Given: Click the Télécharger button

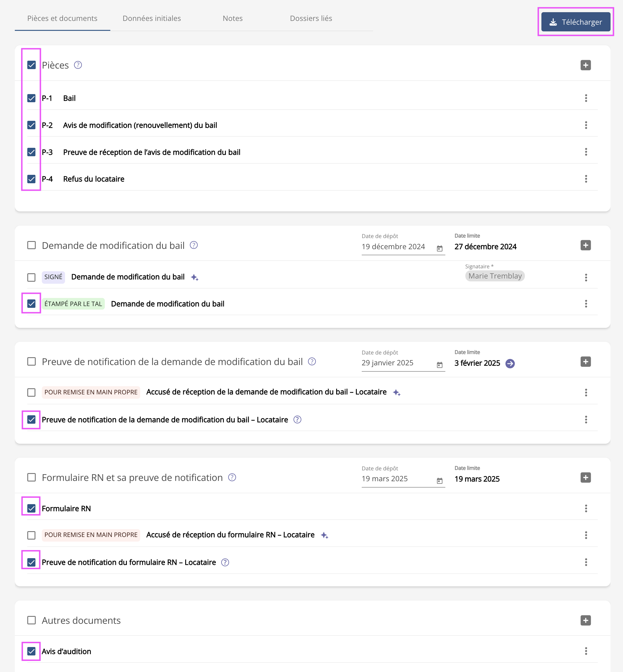Looking at the screenshot, I should coord(575,22).
